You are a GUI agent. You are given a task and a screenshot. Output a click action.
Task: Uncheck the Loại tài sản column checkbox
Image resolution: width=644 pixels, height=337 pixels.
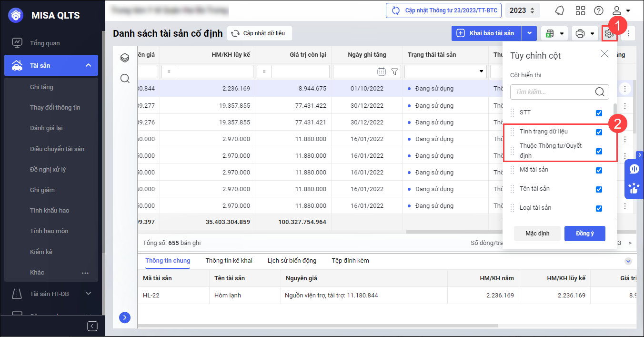tap(599, 208)
